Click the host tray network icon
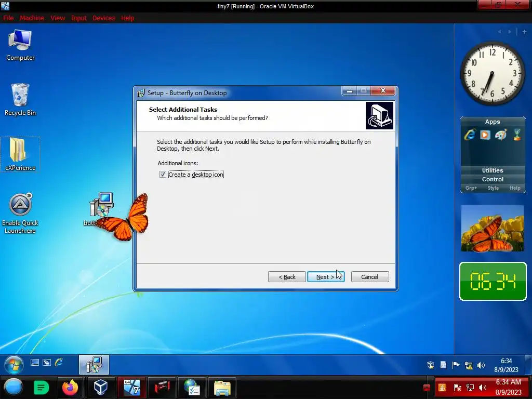 (x=470, y=388)
